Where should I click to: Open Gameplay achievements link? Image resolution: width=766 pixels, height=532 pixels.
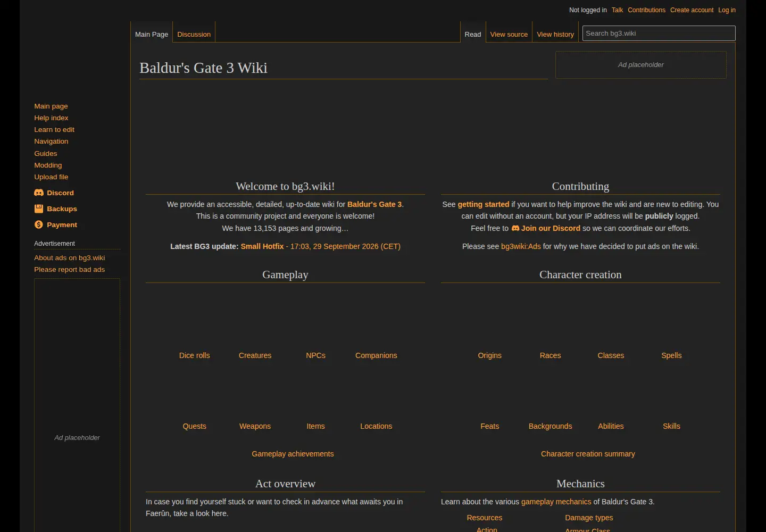coord(293,454)
